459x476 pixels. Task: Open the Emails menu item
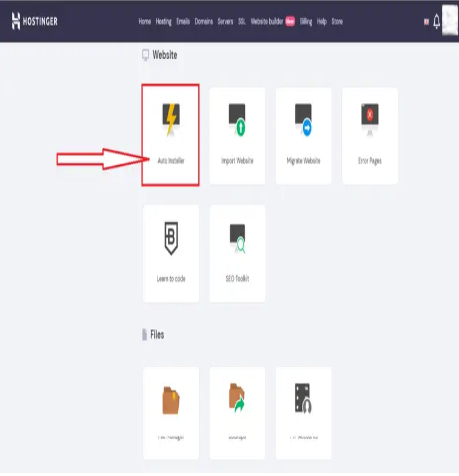pyautogui.click(x=183, y=22)
